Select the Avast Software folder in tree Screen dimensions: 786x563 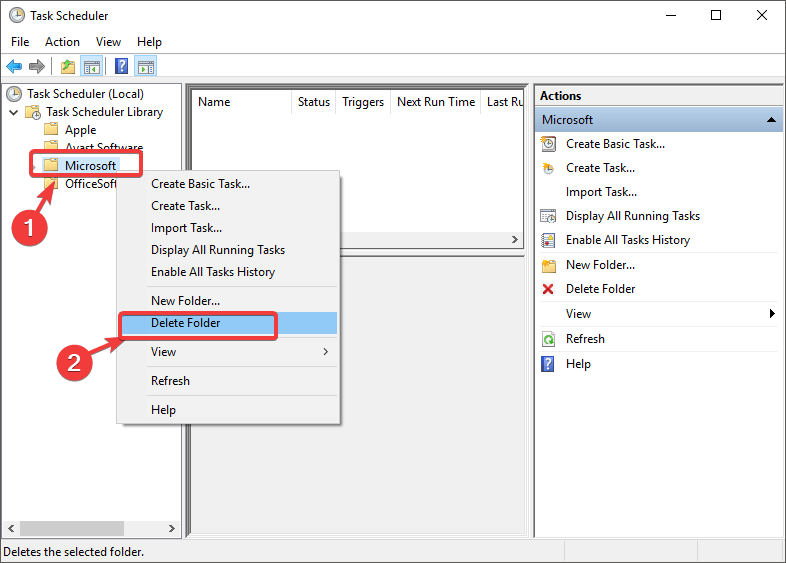click(x=104, y=148)
